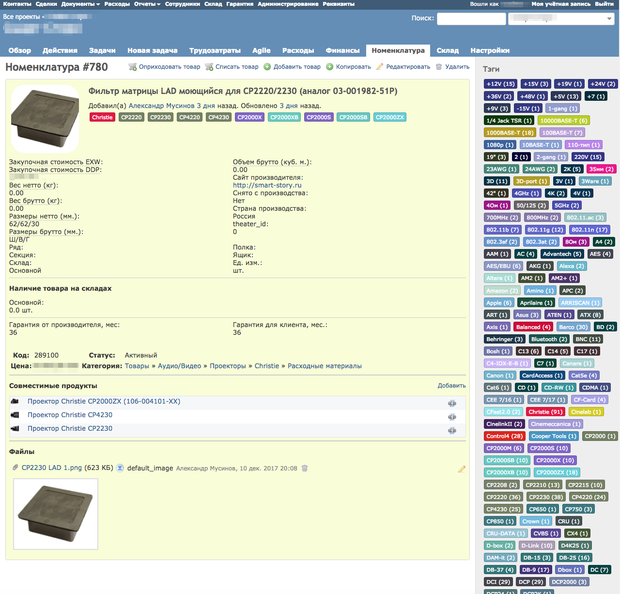The width and height of the screenshot is (620, 594).
Task: Click unlink icon for Проектор Christie CP2000ZX
Action: tap(452, 403)
